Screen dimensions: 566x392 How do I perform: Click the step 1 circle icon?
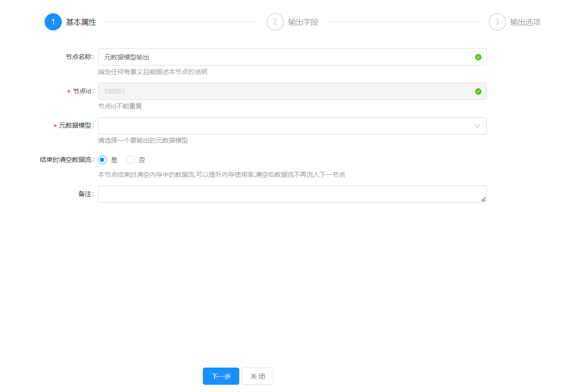click(53, 22)
